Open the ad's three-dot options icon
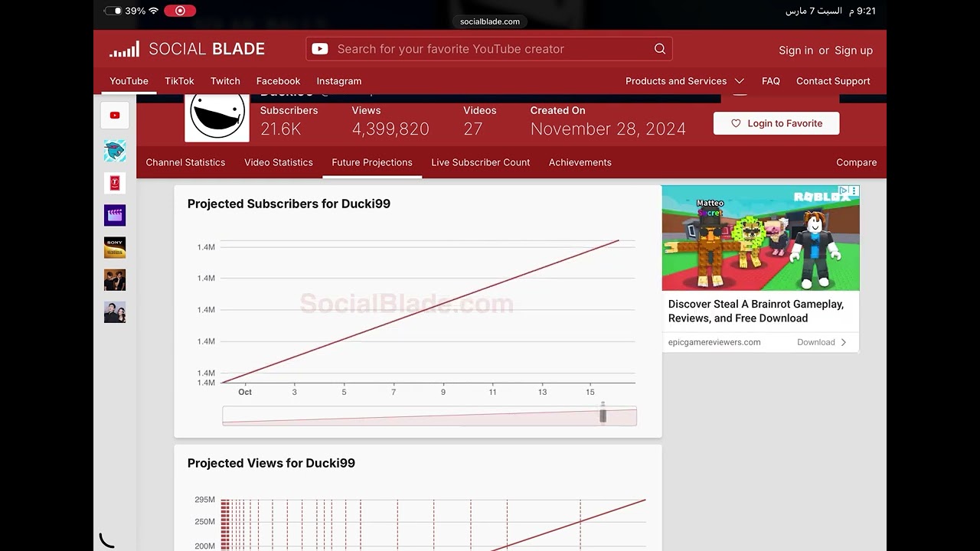Viewport: 980px width, 551px height. click(x=854, y=191)
